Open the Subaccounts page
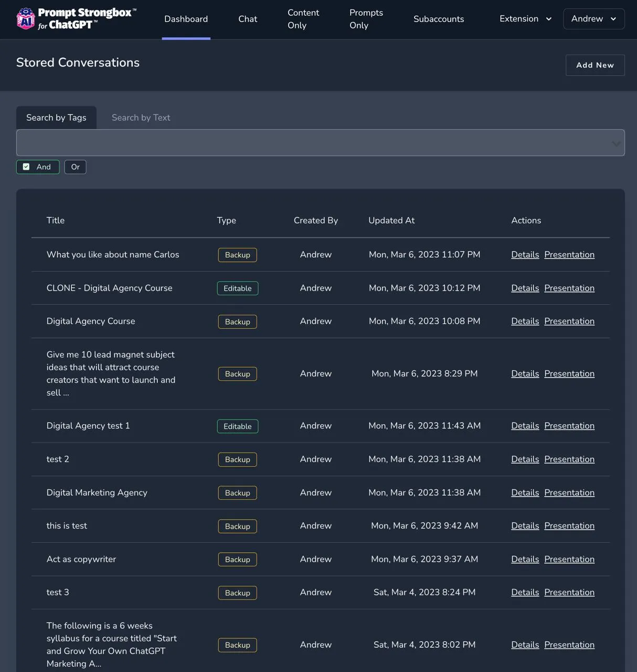637x672 pixels. coord(439,19)
